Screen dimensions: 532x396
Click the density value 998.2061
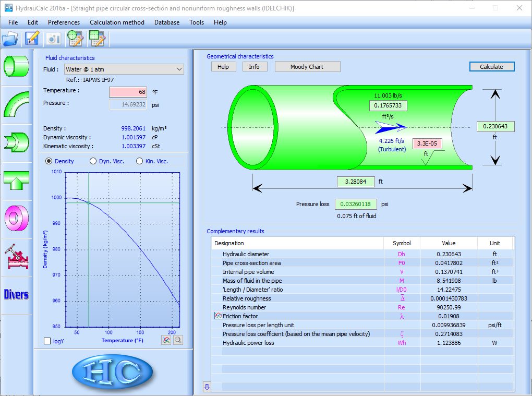(134, 128)
